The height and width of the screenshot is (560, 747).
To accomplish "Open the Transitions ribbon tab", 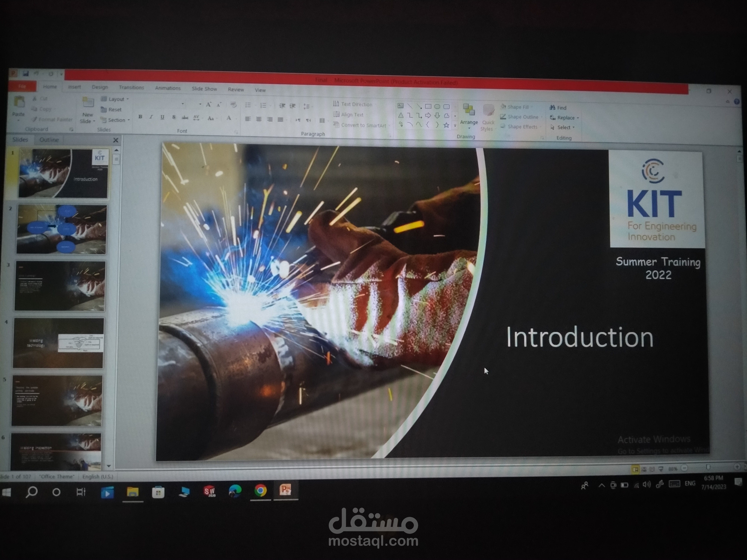I will (x=131, y=87).
